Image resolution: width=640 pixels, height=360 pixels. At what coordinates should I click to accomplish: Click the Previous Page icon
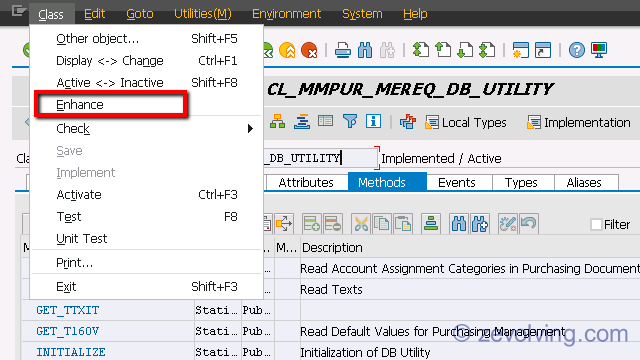pos(443,50)
